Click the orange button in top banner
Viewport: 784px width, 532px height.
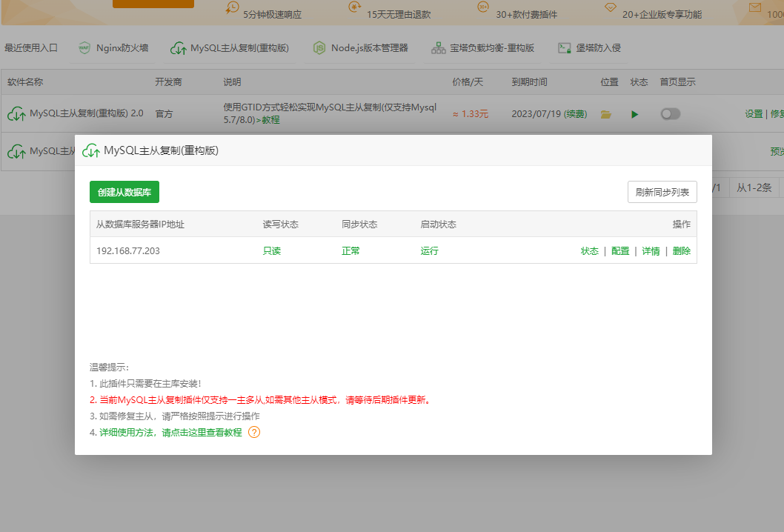[x=153, y=4]
